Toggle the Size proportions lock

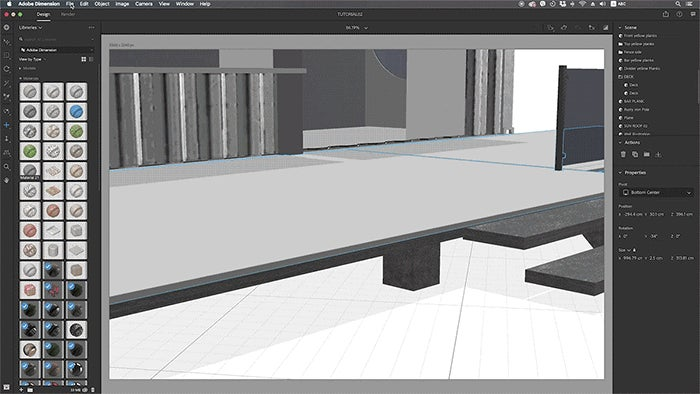coord(634,250)
